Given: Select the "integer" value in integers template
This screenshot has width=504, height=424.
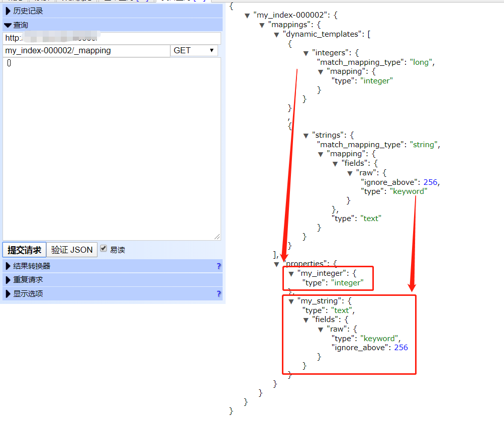Looking at the screenshot, I should tap(376, 81).
